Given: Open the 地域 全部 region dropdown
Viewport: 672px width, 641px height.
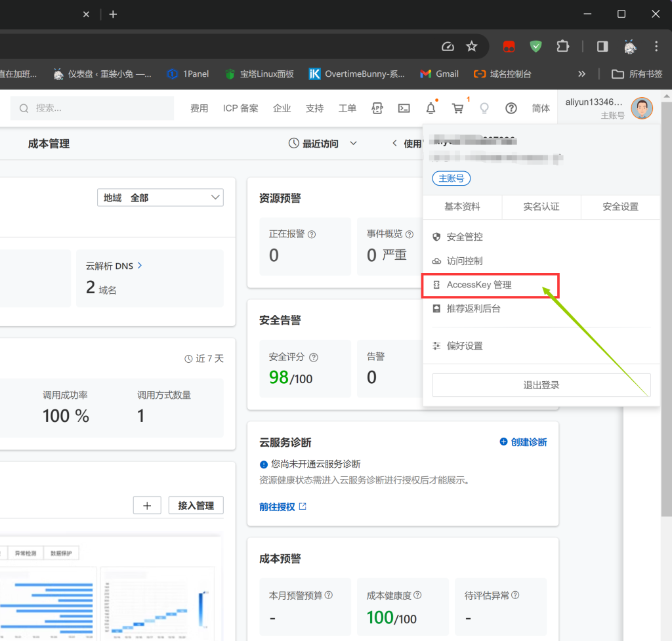Looking at the screenshot, I should coord(160,197).
